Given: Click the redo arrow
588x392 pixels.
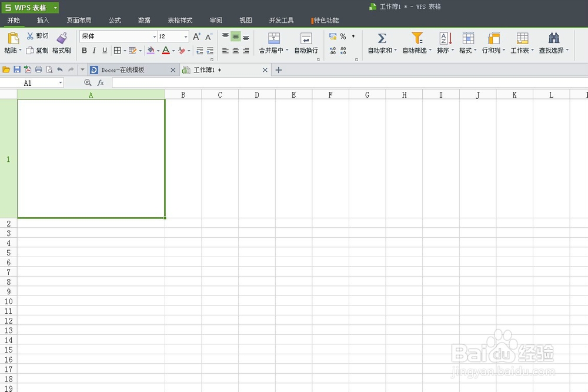Looking at the screenshot, I should [x=71, y=69].
